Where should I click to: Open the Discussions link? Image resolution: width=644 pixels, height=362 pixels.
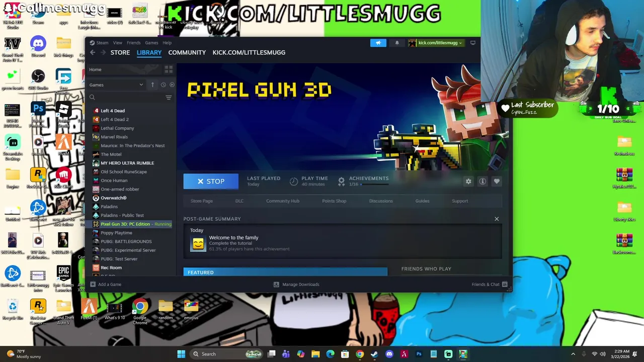coord(381,201)
